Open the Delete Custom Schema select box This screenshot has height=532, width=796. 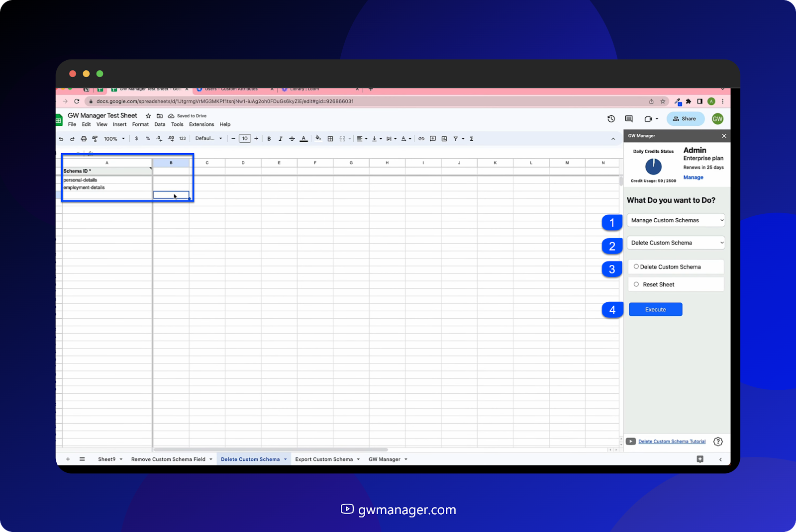(676, 243)
